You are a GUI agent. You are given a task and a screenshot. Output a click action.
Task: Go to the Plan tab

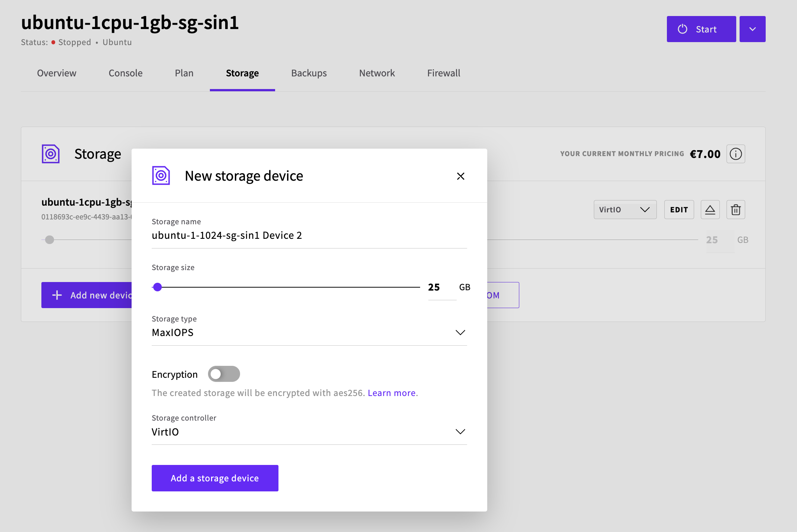pos(184,73)
